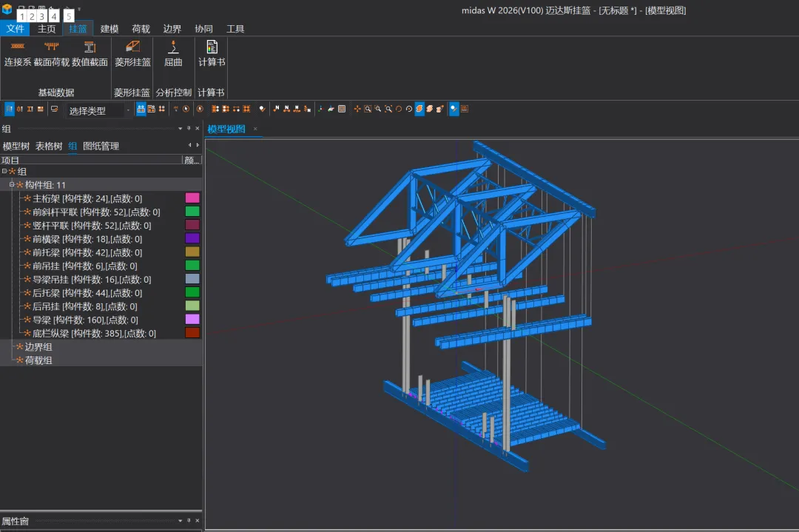This screenshot has height=532, width=799.
Task: Switch to the 协同 ribbon tab
Action: 204,29
